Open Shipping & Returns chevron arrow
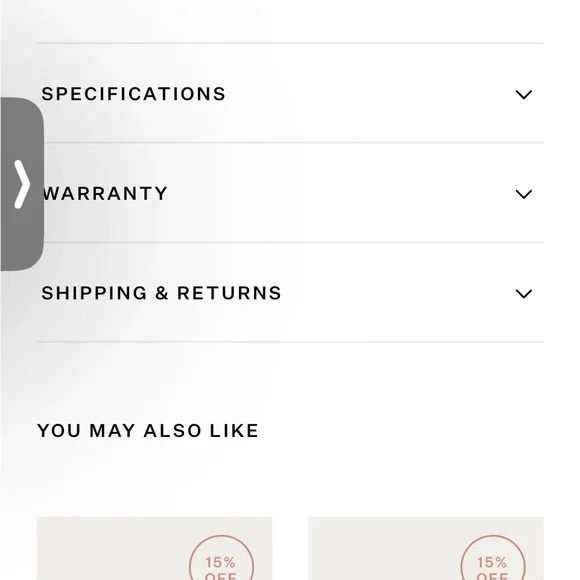The width and height of the screenshot is (580, 580). (523, 294)
